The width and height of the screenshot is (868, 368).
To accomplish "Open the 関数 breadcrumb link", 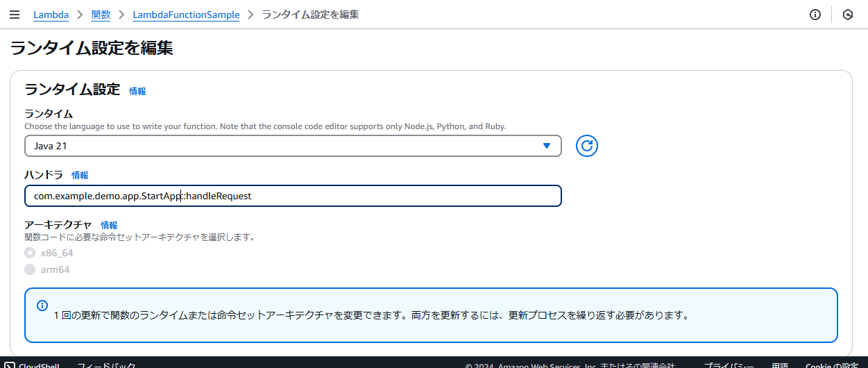I will click(101, 15).
